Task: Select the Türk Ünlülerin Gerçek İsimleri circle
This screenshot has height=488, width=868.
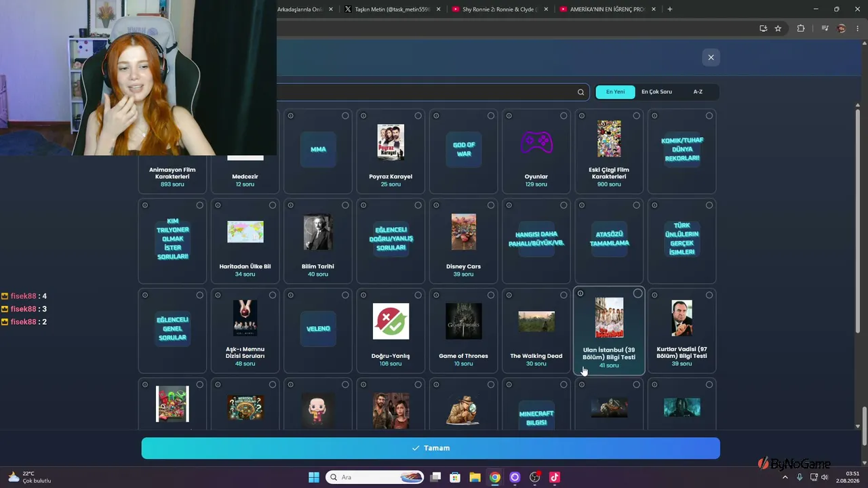Action: point(709,205)
